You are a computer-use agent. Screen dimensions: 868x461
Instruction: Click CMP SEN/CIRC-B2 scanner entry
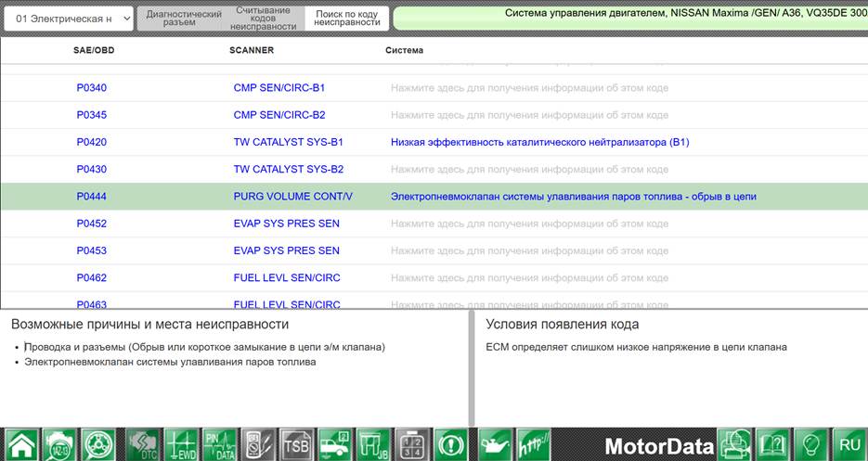pyautogui.click(x=279, y=115)
